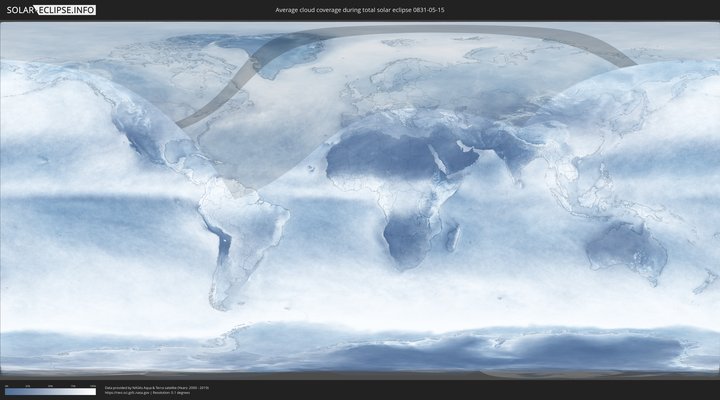Click the SOLAR-ECLIPSE.INFO logo
This screenshot has height=400, width=720.
click(x=51, y=10)
